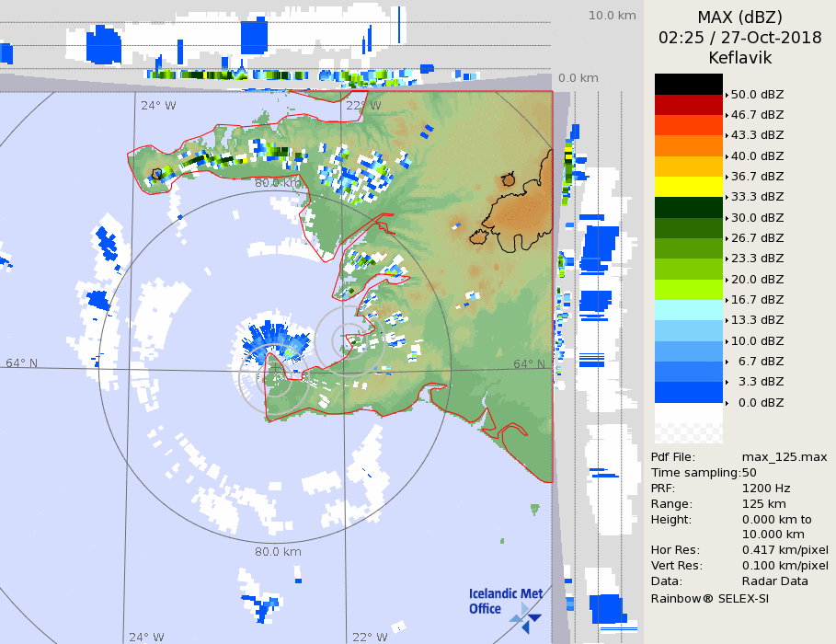Click the lime green 16.7 dBZ swatch
The width and height of the screenshot is (836, 644).
point(688,290)
